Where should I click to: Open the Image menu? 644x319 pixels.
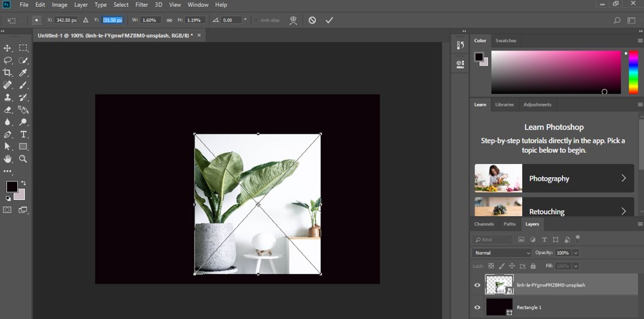[60, 5]
